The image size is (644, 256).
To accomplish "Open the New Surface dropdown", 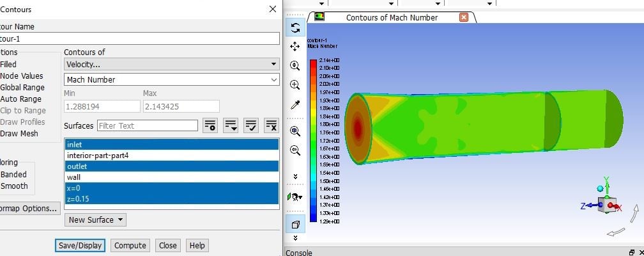I will [x=95, y=220].
